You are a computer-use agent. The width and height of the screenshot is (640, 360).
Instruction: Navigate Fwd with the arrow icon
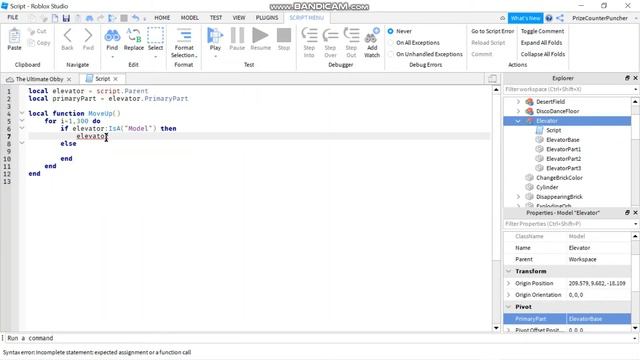(x=88, y=36)
